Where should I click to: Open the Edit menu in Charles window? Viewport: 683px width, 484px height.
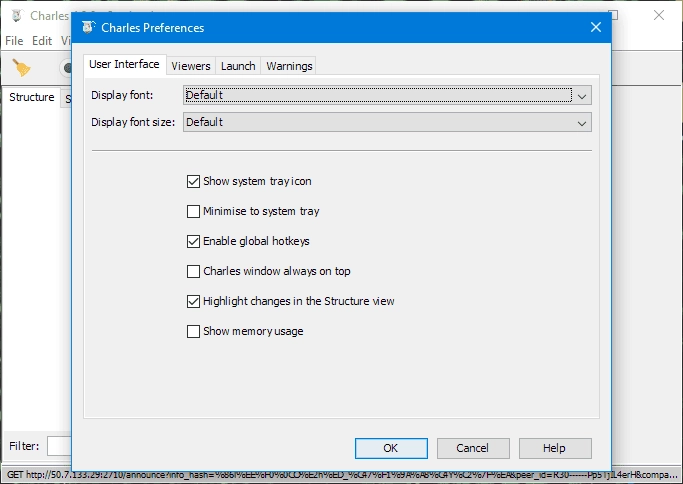pyautogui.click(x=42, y=41)
